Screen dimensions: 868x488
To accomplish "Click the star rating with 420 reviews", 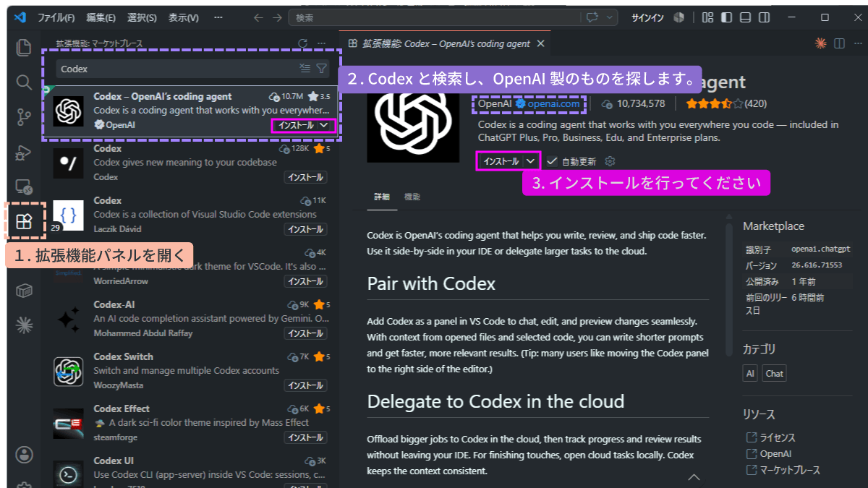I will click(726, 103).
